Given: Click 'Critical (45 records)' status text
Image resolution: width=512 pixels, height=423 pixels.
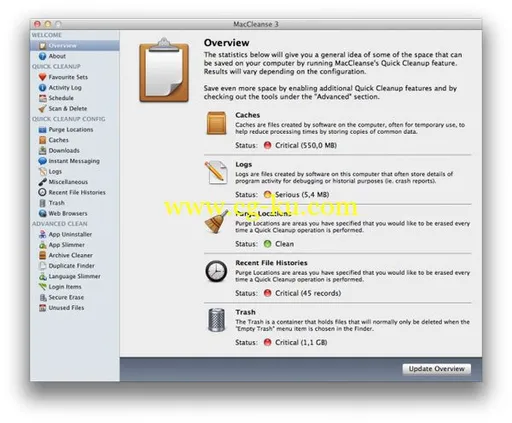Looking at the screenshot, I should [308, 293].
